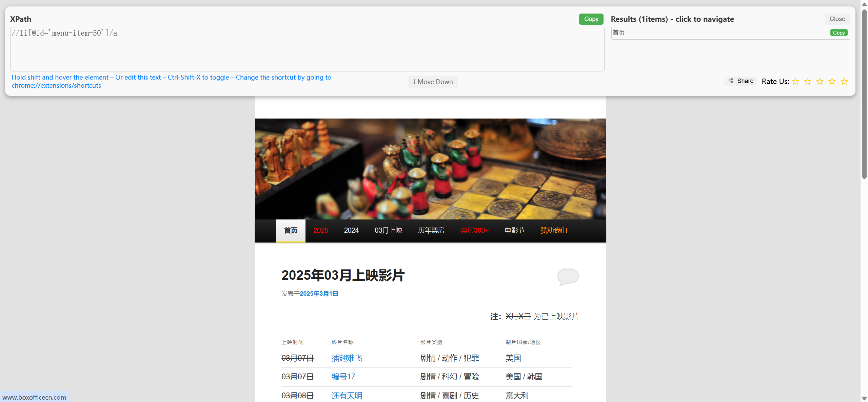Copy the XPath expression with green button
Screen dimensions: 868x402
coord(591,19)
